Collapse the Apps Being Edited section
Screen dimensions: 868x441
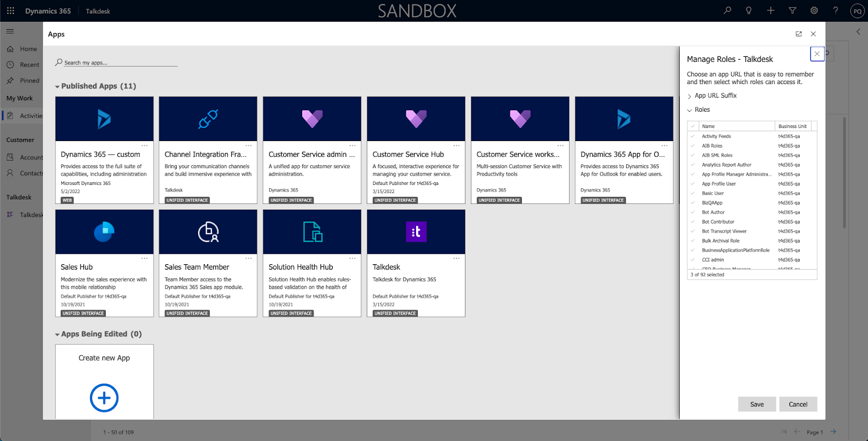click(58, 335)
